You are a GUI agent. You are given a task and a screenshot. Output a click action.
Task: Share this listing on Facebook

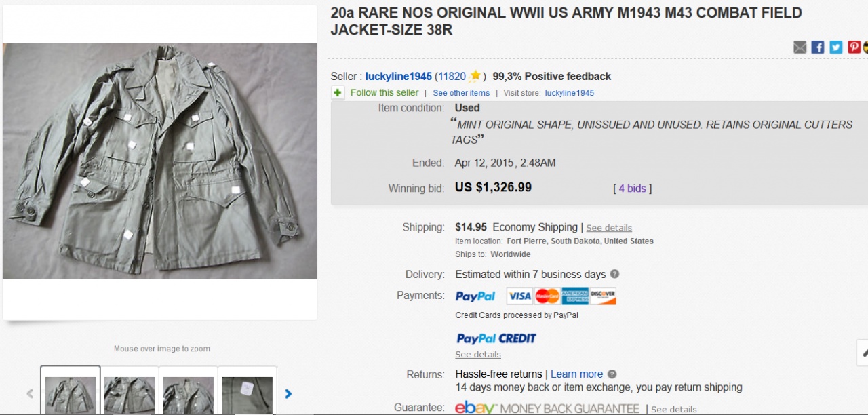(x=818, y=47)
